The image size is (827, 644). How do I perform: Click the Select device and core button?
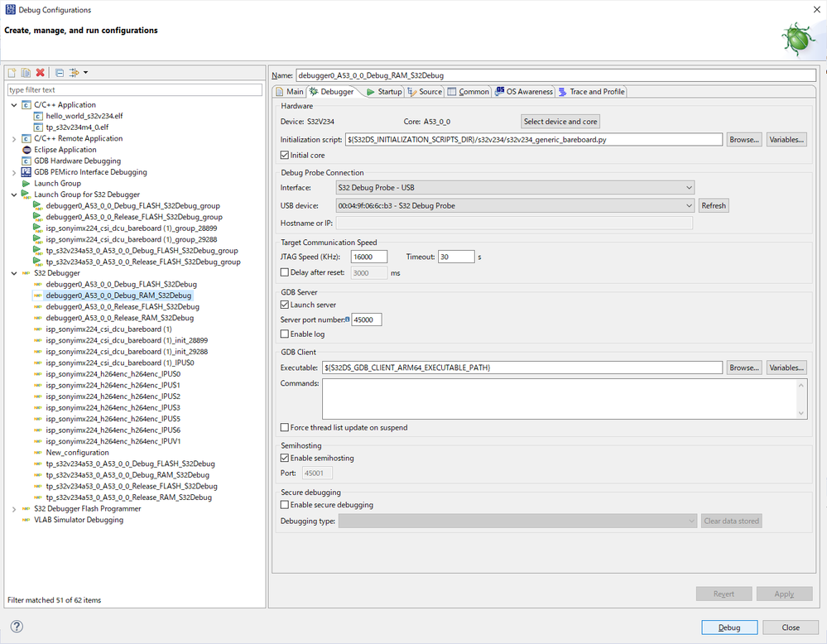(x=560, y=122)
